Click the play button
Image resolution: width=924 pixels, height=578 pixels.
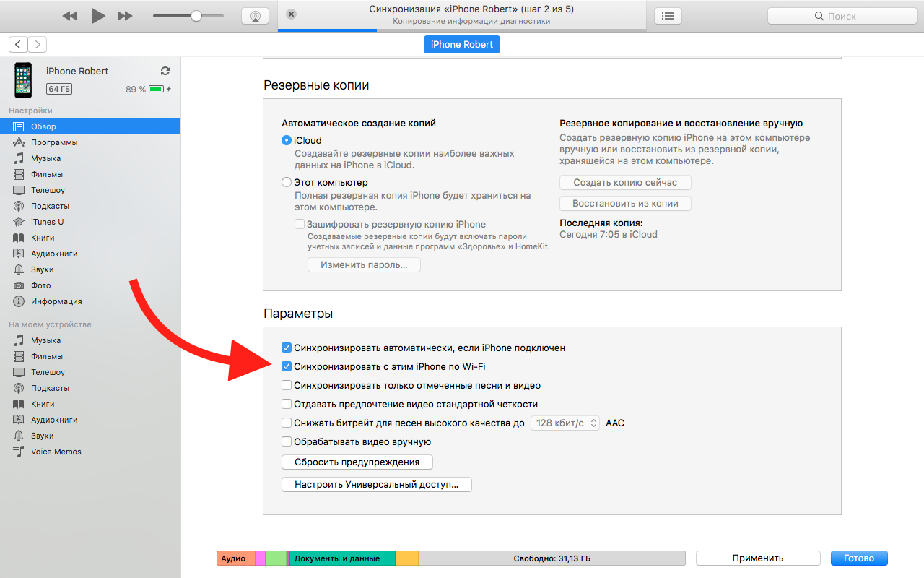pyautogui.click(x=98, y=16)
